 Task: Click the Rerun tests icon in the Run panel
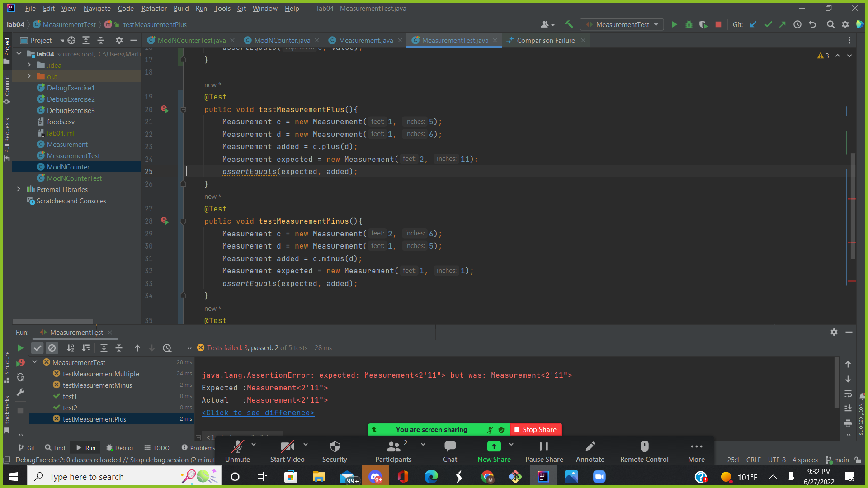(20, 348)
